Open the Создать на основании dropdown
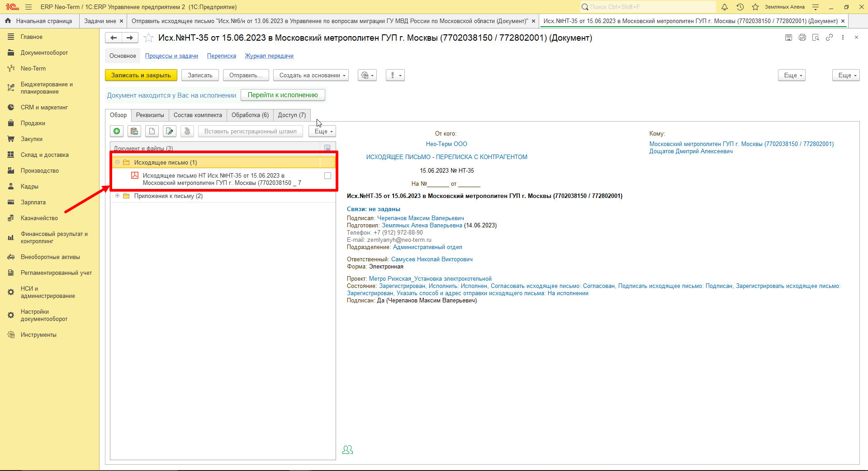868x471 pixels. click(311, 75)
